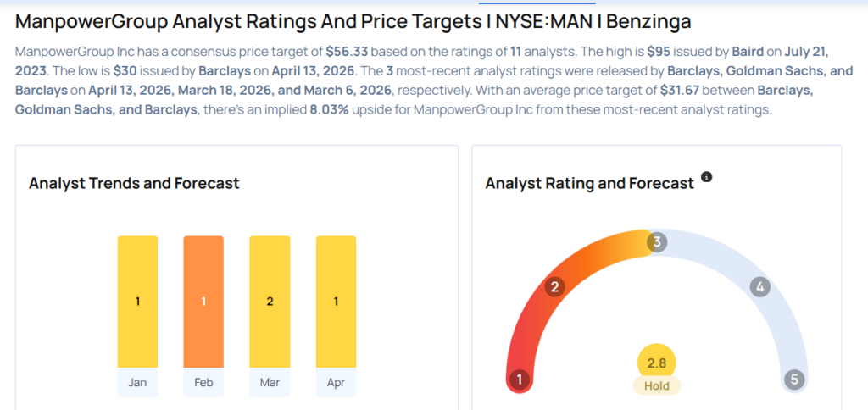Select the January yellow bar
This screenshot has width=868, height=410.
137,301
